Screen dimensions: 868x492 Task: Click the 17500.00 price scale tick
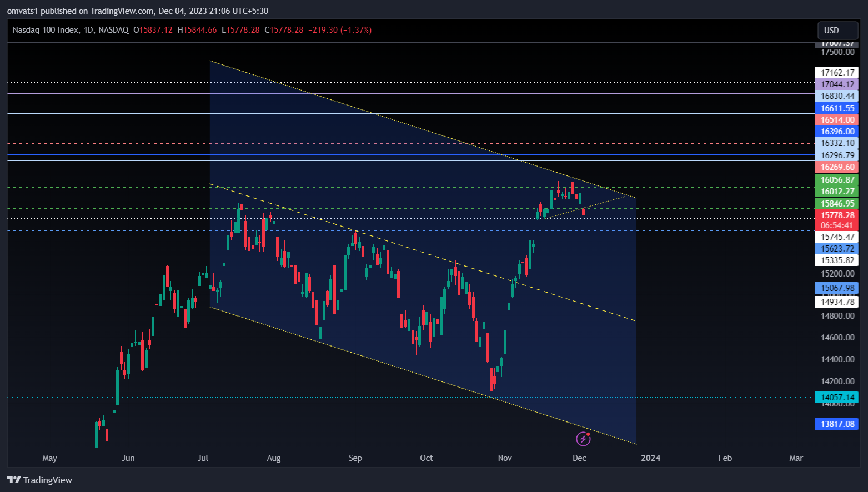tap(837, 52)
